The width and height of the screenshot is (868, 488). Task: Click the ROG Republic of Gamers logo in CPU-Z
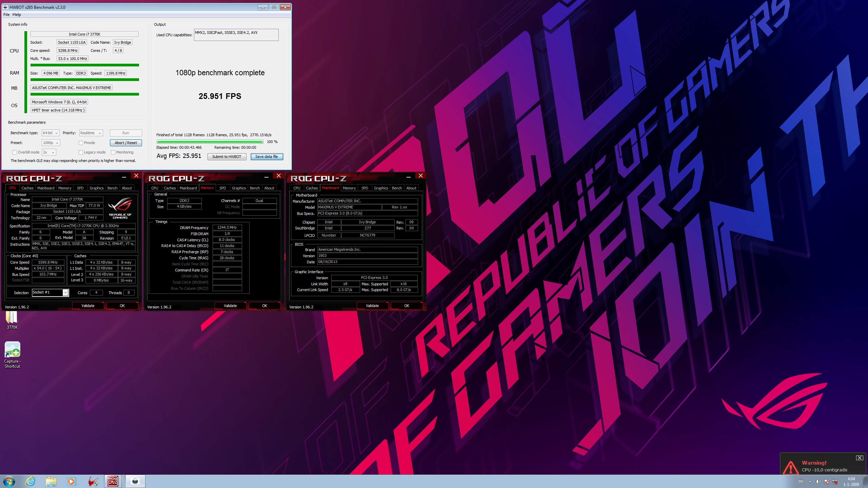tap(120, 208)
